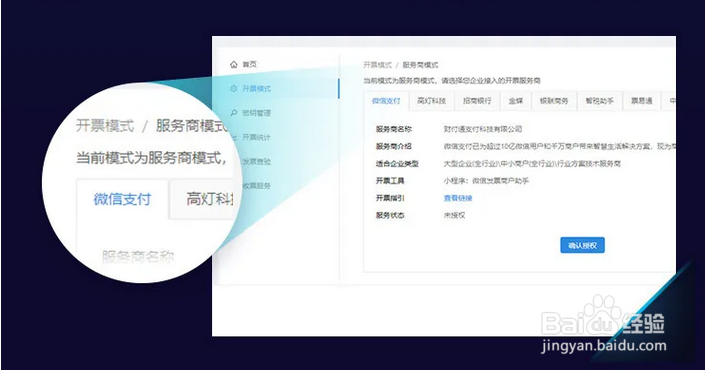
Task: Click the 小程序：微信发票商户助手 tool value
Action: [486, 181]
